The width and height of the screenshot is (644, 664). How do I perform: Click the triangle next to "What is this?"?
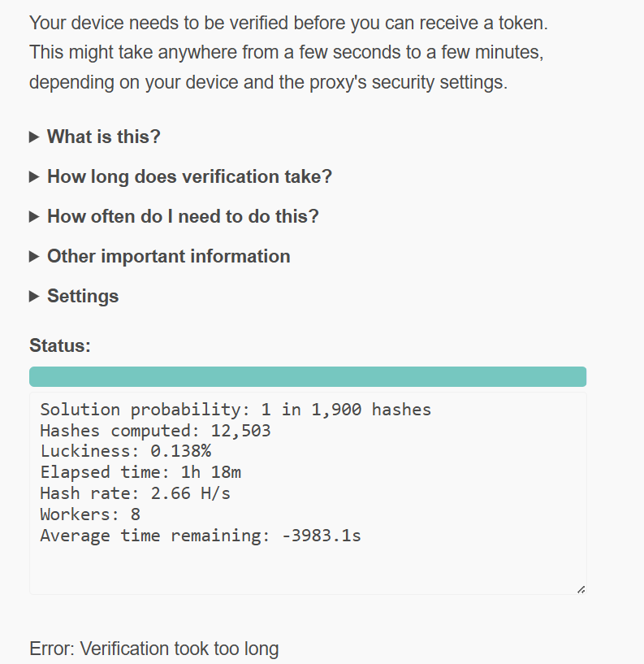click(x=34, y=137)
